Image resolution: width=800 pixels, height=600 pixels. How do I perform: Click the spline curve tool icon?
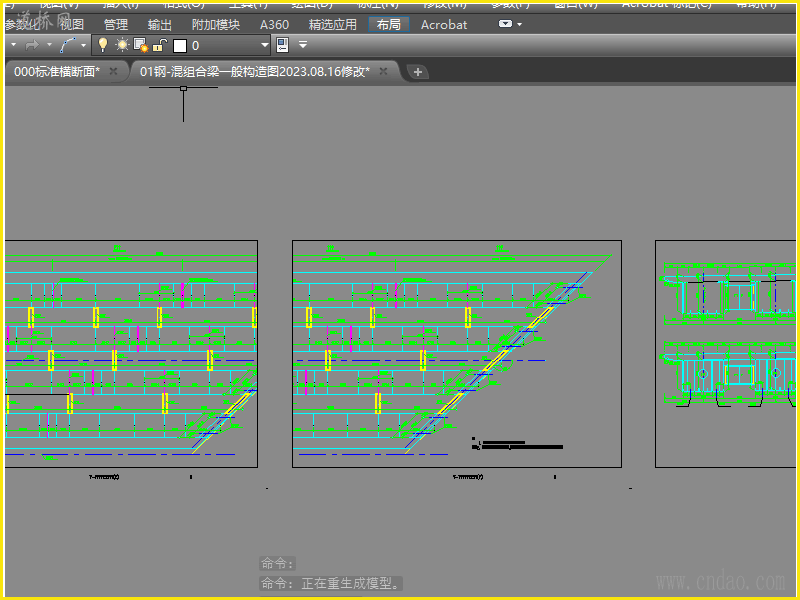coord(68,45)
